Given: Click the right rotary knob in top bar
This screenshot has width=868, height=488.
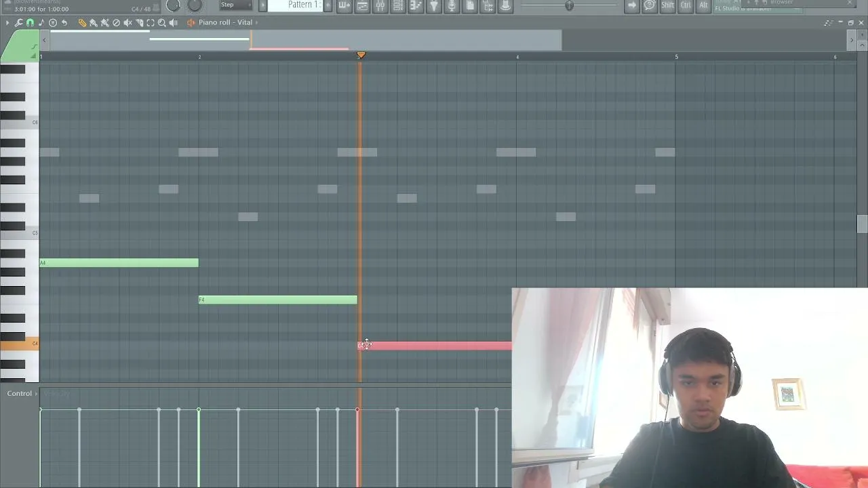Looking at the screenshot, I should pyautogui.click(x=195, y=5).
